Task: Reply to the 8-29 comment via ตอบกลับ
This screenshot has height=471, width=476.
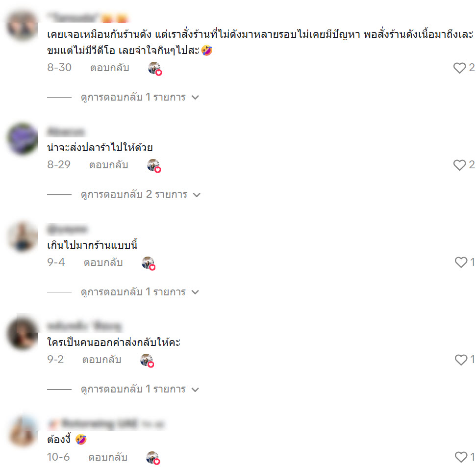Action: pos(108,165)
